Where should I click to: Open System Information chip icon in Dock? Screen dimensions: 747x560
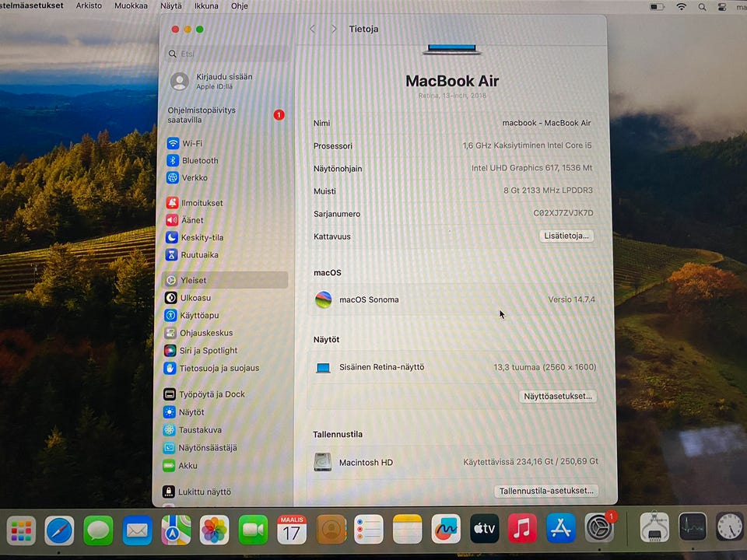pos(654,527)
